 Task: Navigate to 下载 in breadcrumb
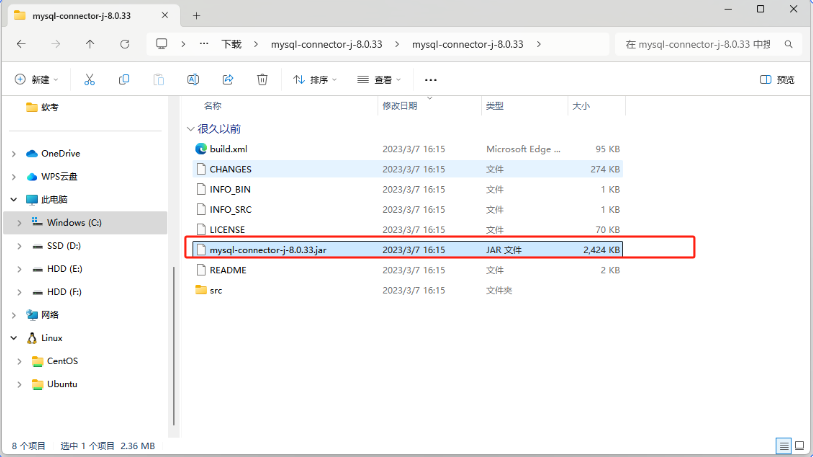[231, 44]
